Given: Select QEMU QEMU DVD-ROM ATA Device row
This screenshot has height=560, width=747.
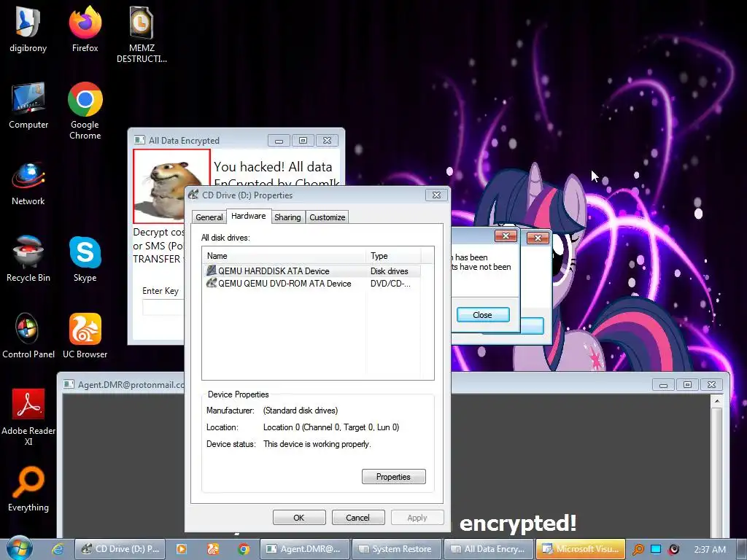Looking at the screenshot, I should tap(312, 284).
